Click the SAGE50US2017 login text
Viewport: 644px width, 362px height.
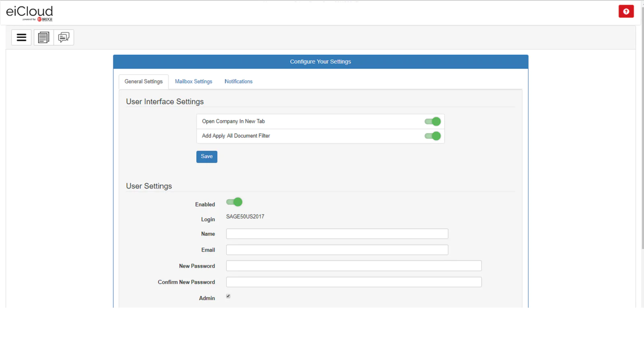(245, 217)
